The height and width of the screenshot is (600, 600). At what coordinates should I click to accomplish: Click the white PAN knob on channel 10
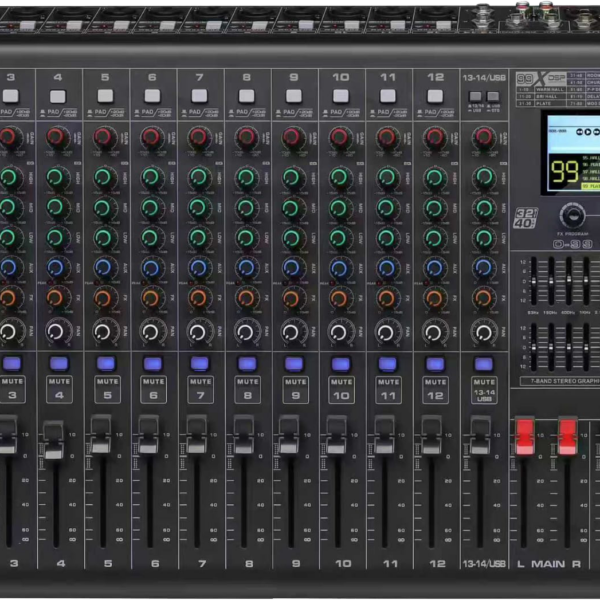click(x=340, y=331)
